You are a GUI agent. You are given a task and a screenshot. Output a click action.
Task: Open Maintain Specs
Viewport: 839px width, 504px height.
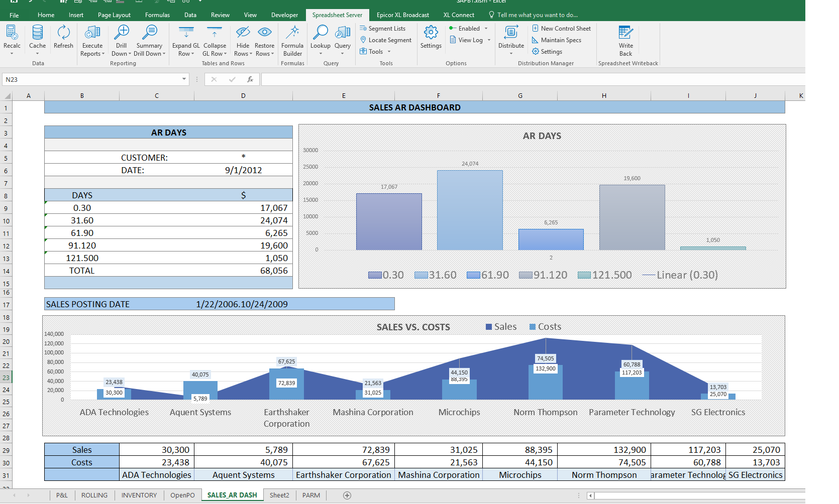557,40
